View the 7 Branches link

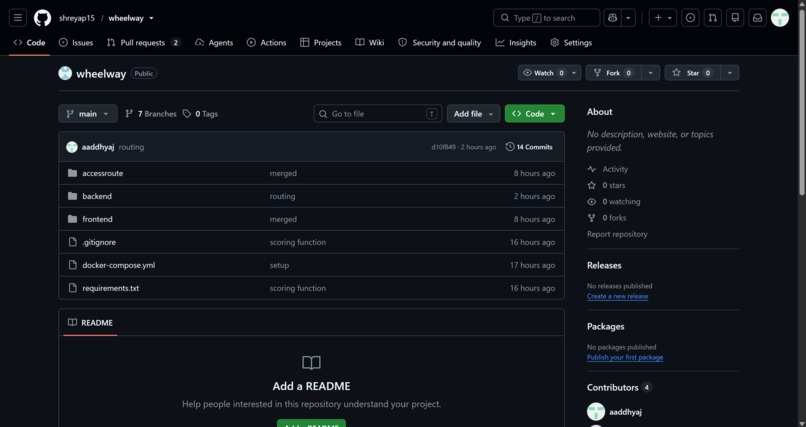(151, 114)
